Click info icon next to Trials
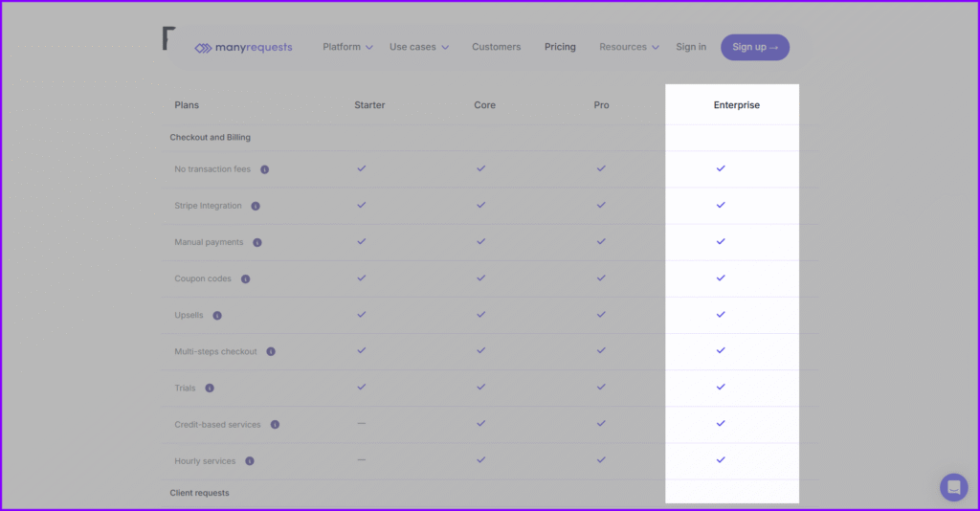Screen dimensions: 980x511 (x=210, y=389)
